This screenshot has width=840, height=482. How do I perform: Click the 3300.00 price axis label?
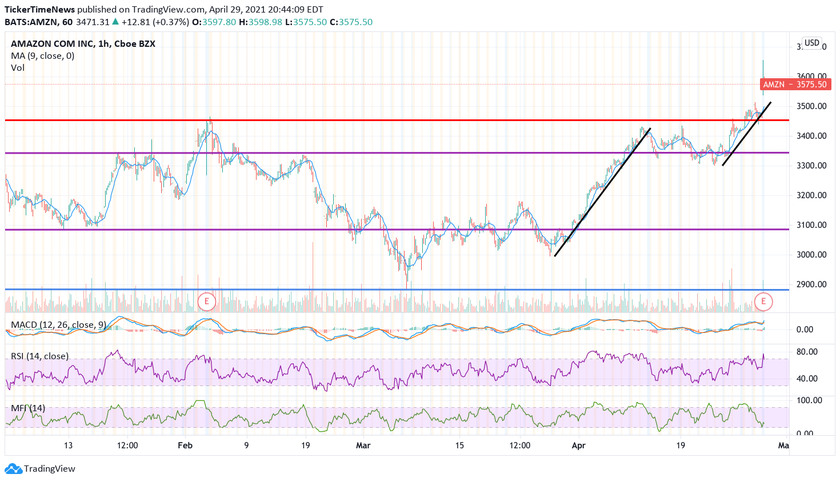pyautogui.click(x=811, y=165)
